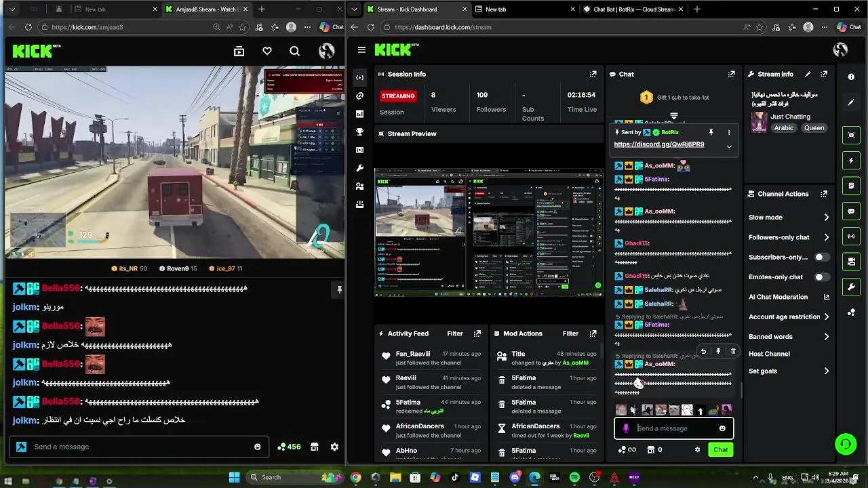
Task: Click the Stream Preview thumbnail
Action: pyautogui.click(x=489, y=232)
